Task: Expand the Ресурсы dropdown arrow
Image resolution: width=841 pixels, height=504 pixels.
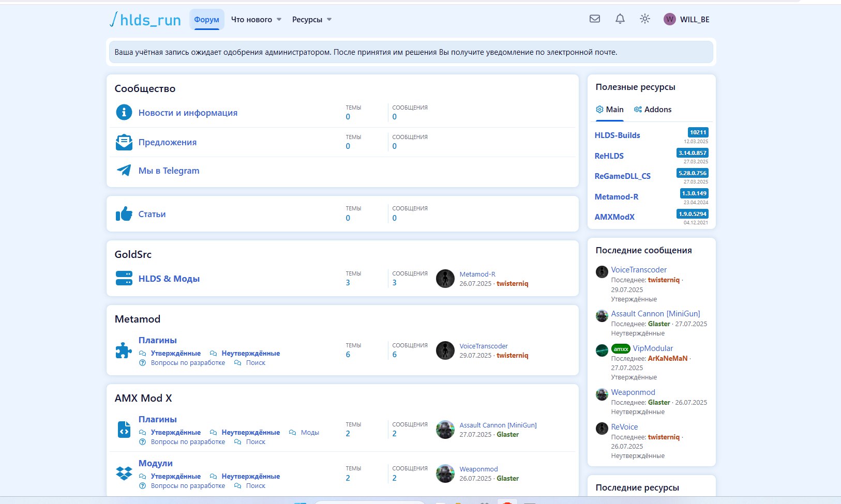Action: click(x=329, y=20)
